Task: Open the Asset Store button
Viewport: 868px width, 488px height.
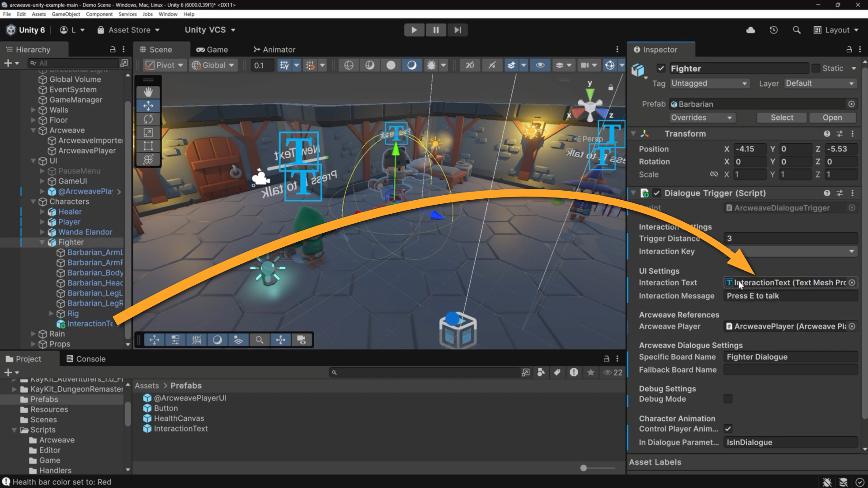Action: click(128, 30)
